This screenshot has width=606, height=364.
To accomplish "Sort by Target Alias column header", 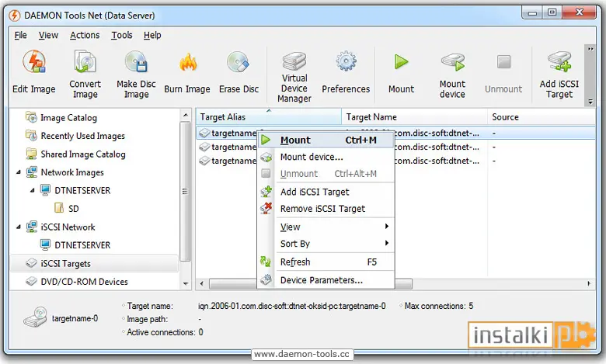I will coord(269,117).
